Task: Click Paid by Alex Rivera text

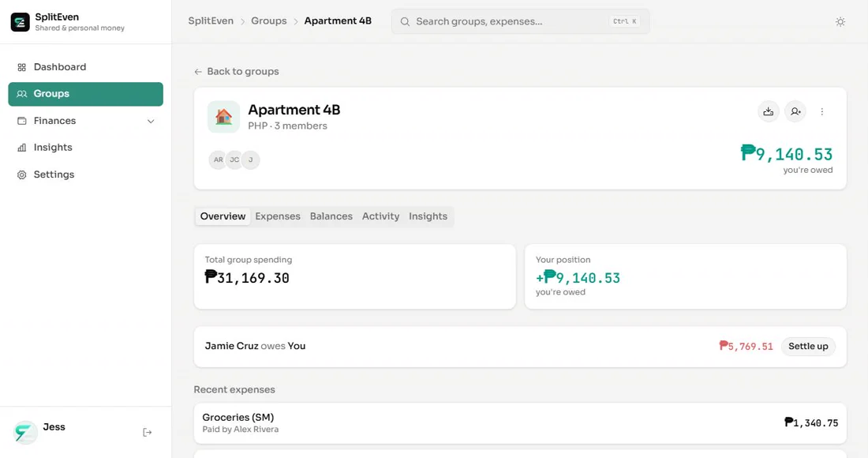Action: (x=240, y=430)
